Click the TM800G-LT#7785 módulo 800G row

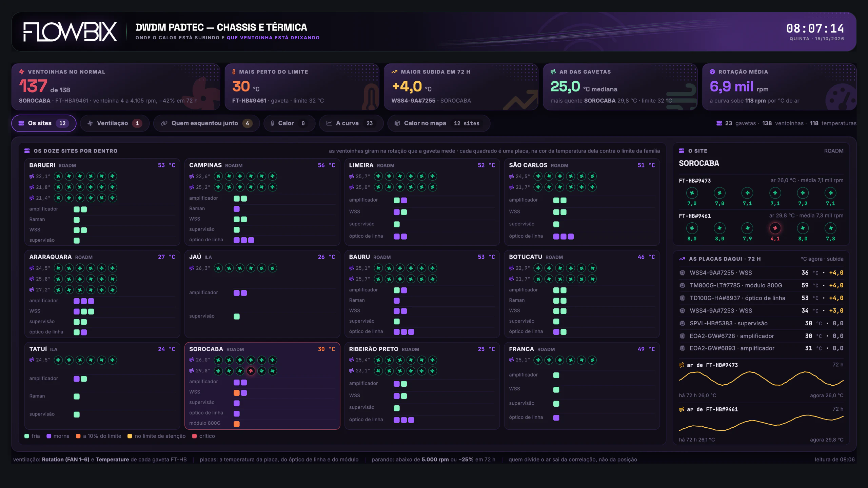point(761,285)
